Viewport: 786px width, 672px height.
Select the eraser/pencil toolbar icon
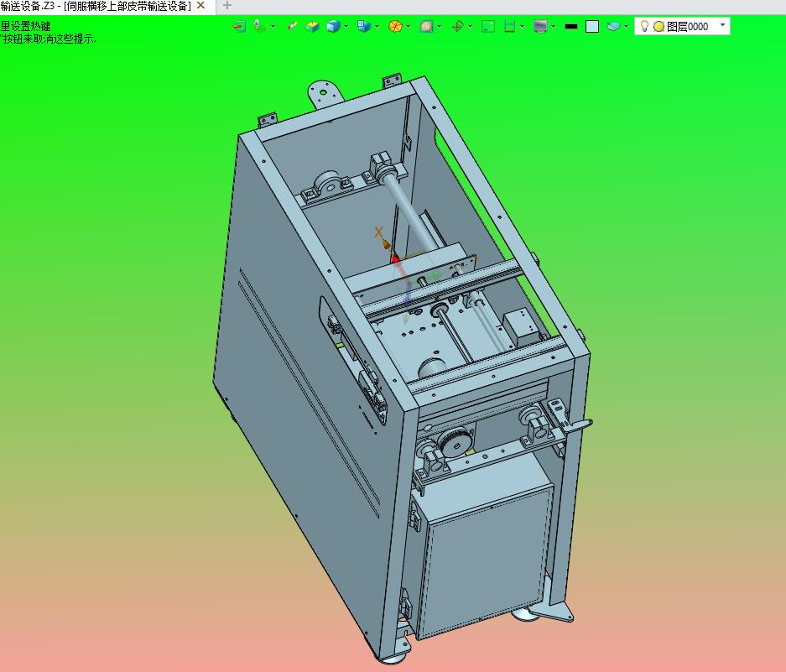point(293,26)
